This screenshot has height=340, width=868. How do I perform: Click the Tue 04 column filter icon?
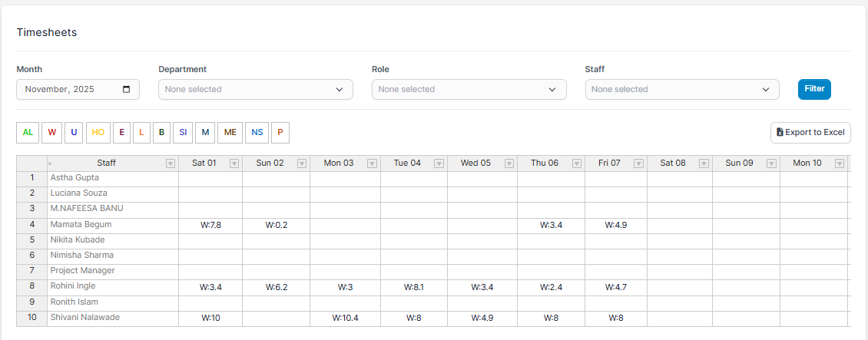439,163
